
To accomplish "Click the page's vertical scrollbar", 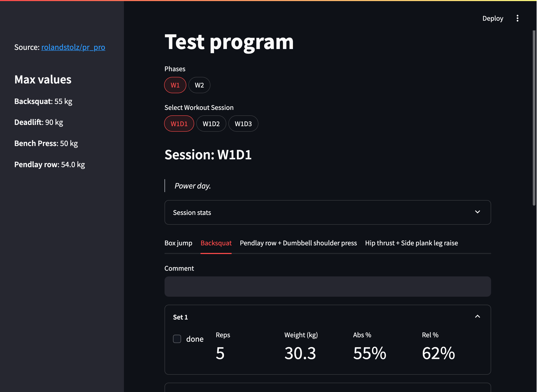I will pos(534,118).
